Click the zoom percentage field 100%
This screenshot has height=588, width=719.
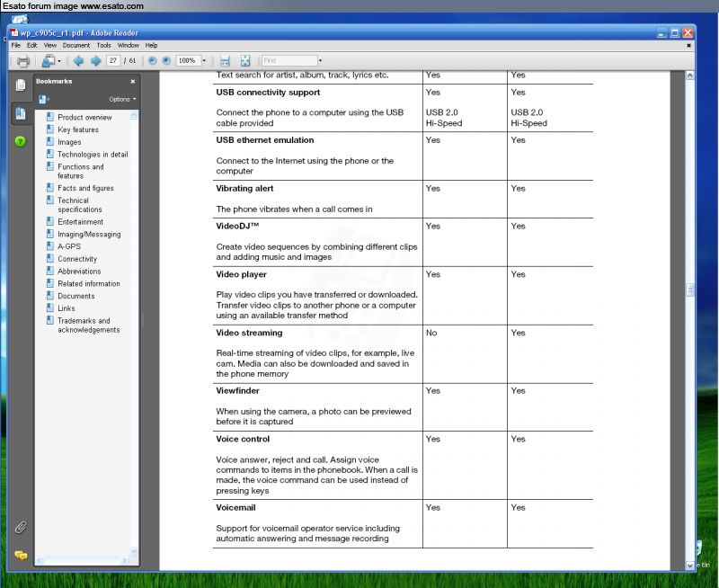(x=187, y=60)
